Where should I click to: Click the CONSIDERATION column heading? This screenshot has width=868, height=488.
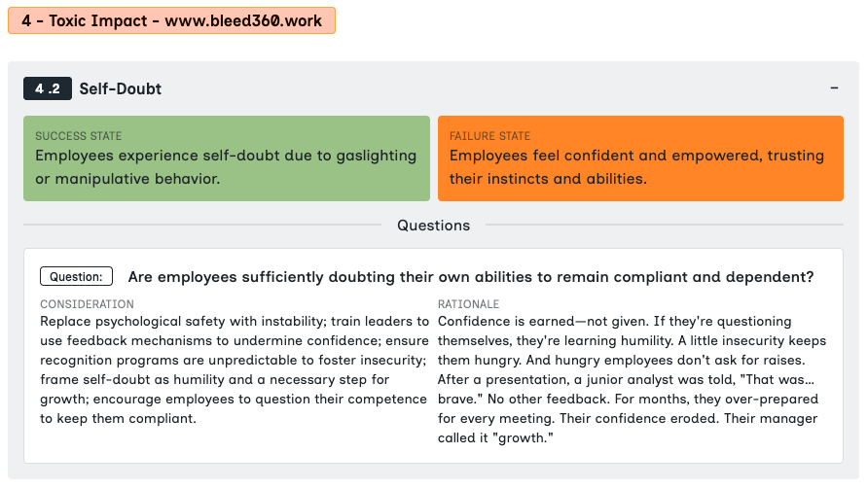point(87,304)
